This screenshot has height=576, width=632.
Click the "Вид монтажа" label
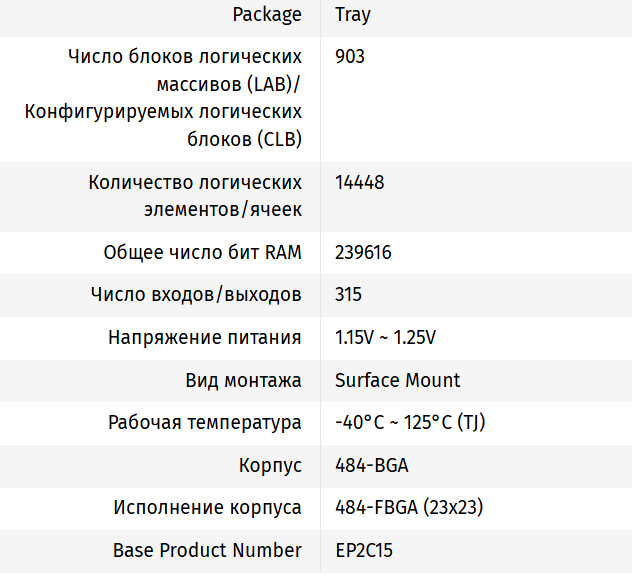(x=243, y=380)
